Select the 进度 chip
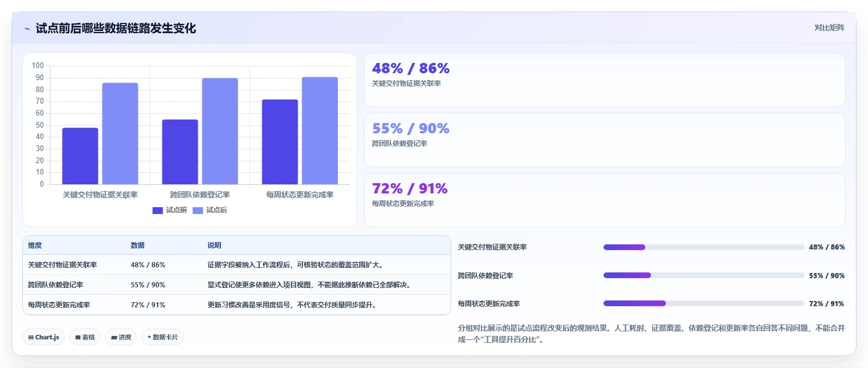Image resolution: width=868 pixels, height=368 pixels. pyautogui.click(x=121, y=337)
